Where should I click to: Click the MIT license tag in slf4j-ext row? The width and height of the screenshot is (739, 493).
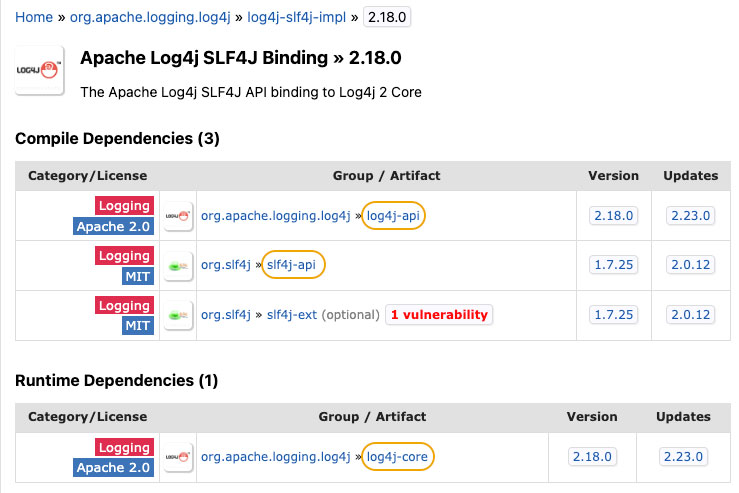pyautogui.click(x=138, y=326)
